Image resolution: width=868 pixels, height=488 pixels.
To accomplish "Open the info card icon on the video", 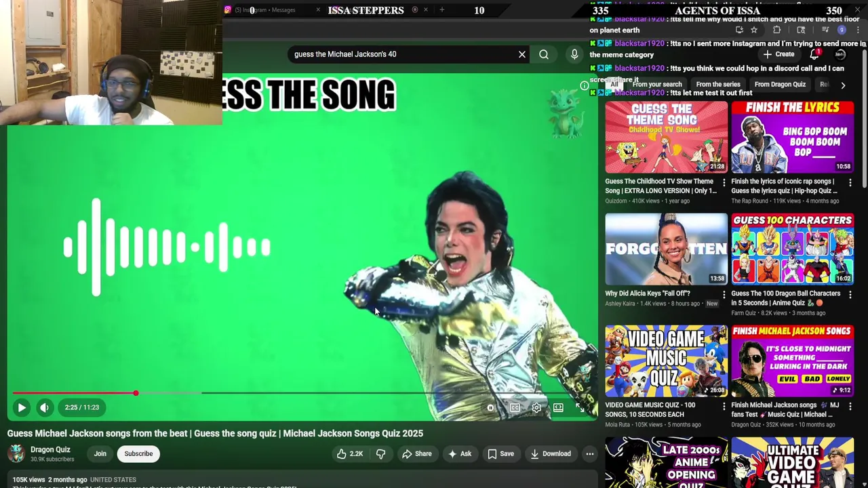I will coord(585,85).
